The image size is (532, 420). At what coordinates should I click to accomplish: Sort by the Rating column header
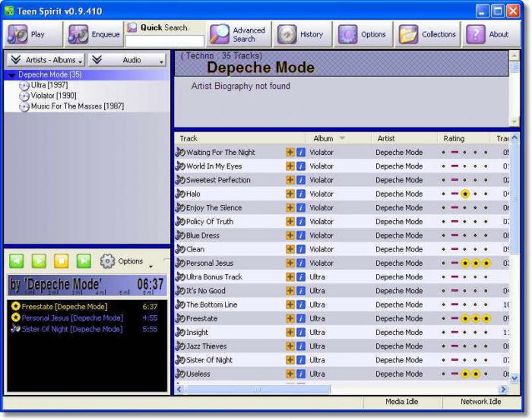point(464,138)
